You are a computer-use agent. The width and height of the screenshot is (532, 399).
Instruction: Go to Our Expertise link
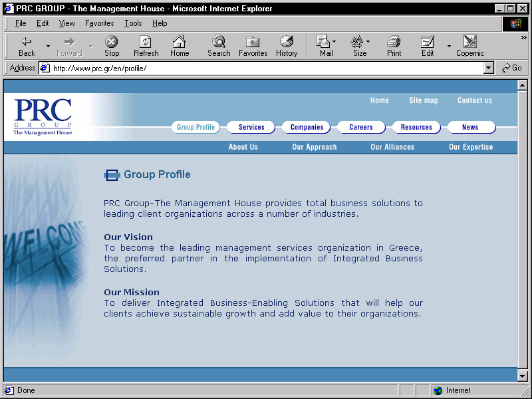tap(471, 147)
